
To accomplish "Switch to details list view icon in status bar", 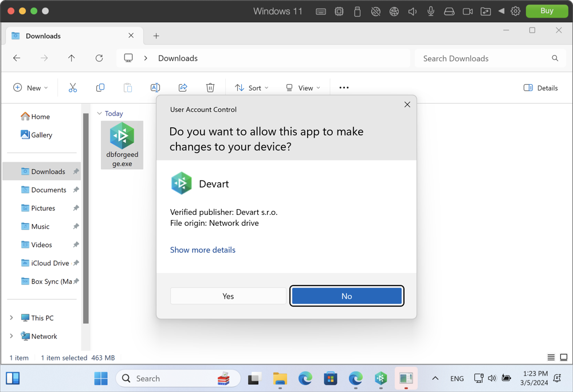I will 551,357.
